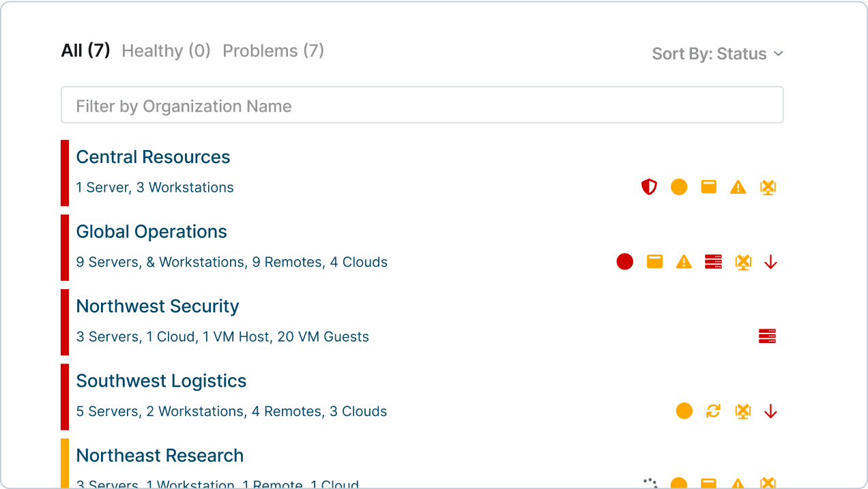Click the offline device icon for Global Operations
868x489 pixels.
click(743, 261)
